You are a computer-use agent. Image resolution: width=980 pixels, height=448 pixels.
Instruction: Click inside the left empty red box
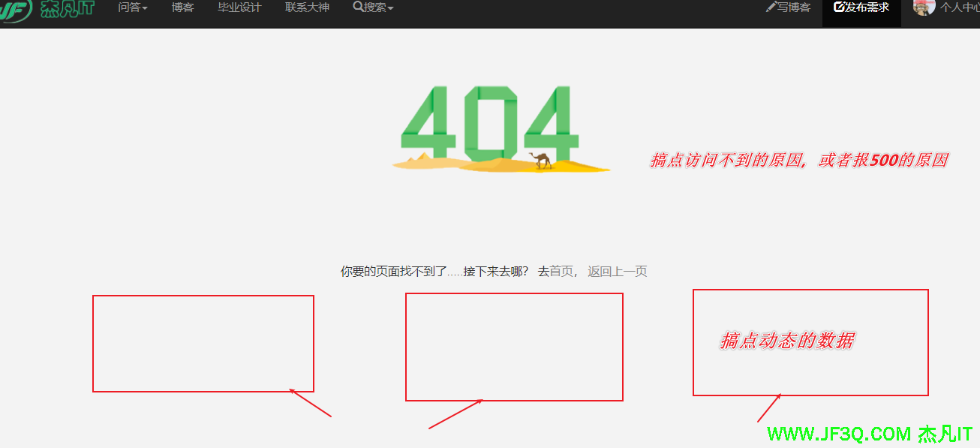coord(203,343)
